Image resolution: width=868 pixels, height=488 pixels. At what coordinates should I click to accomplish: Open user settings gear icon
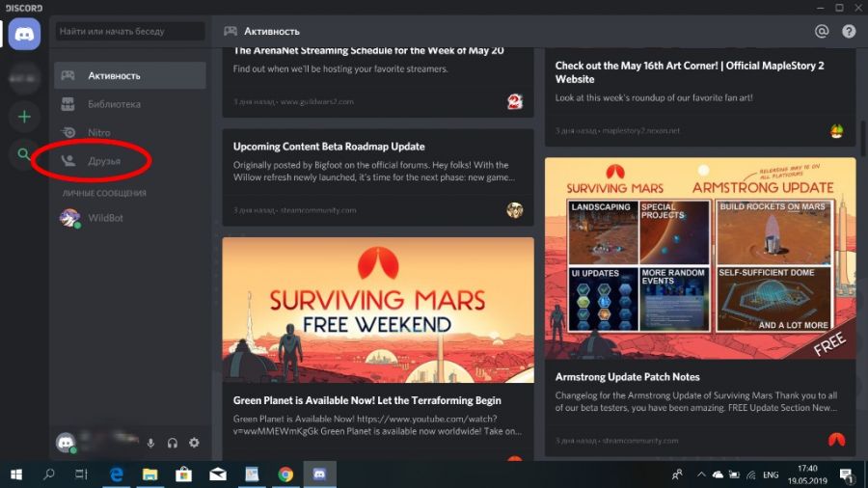tap(194, 443)
